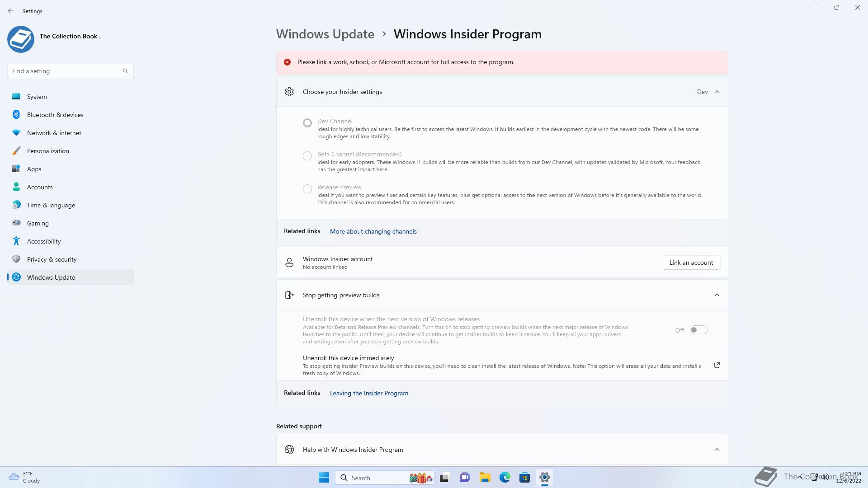The height and width of the screenshot is (488, 868).
Task: Select the Dev Channel radio button
Action: [x=307, y=122]
